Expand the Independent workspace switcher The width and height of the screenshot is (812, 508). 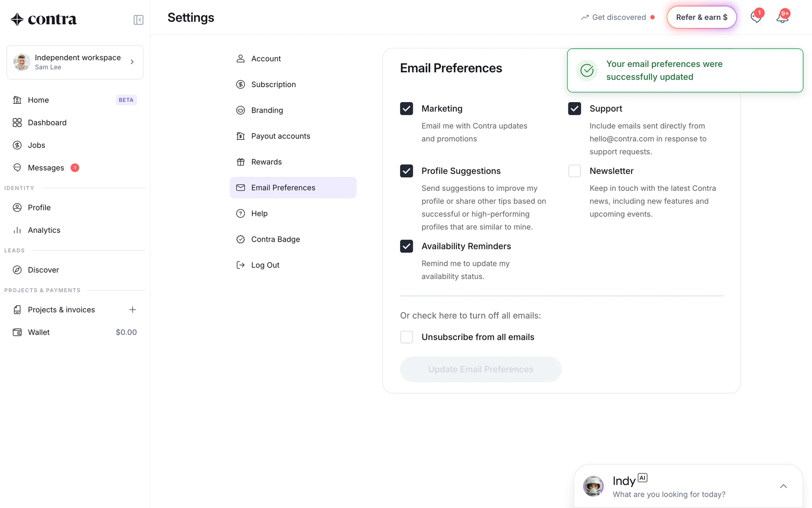tap(75, 62)
